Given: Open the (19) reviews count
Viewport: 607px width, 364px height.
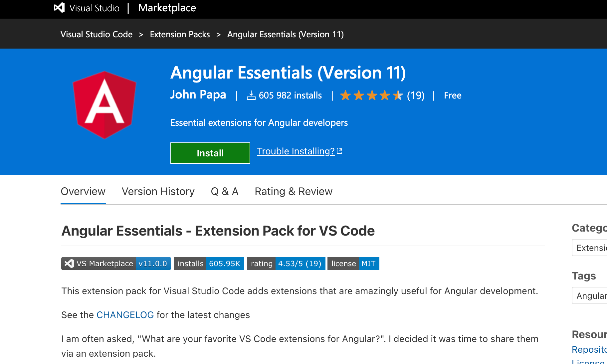Looking at the screenshot, I should (x=416, y=95).
